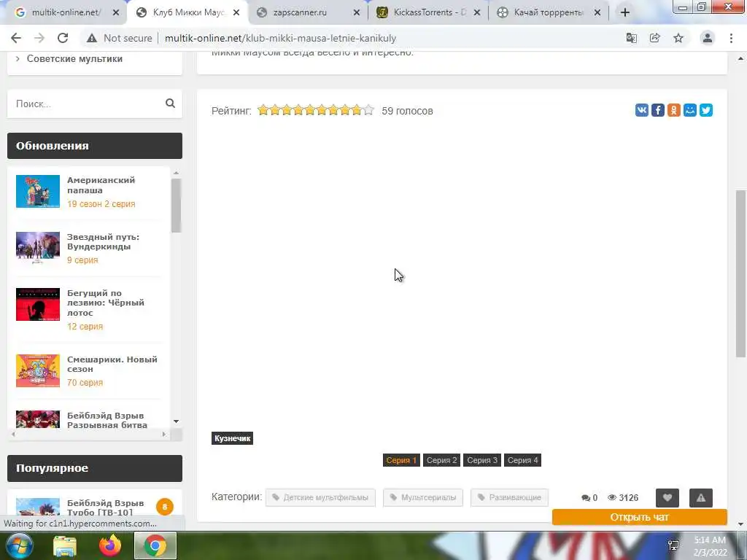Screen dimensions: 747x560
Task: Click the address bar URL
Action: pos(281,38)
